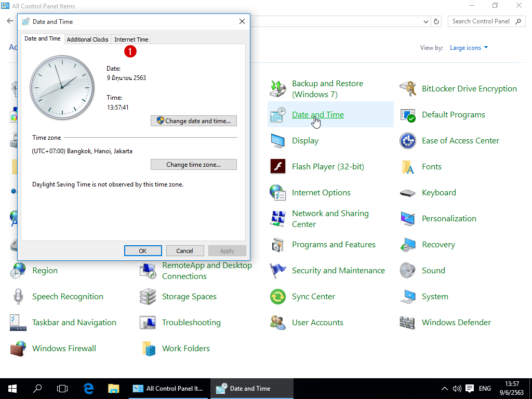Image resolution: width=532 pixels, height=399 pixels.
Task: Open the volume icon in system tray
Action: tap(457, 388)
